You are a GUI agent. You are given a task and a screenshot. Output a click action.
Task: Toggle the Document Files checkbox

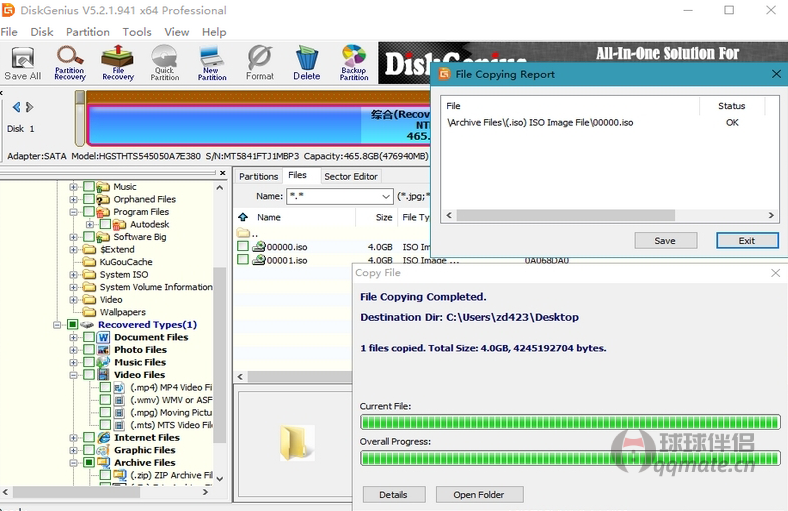click(89, 338)
